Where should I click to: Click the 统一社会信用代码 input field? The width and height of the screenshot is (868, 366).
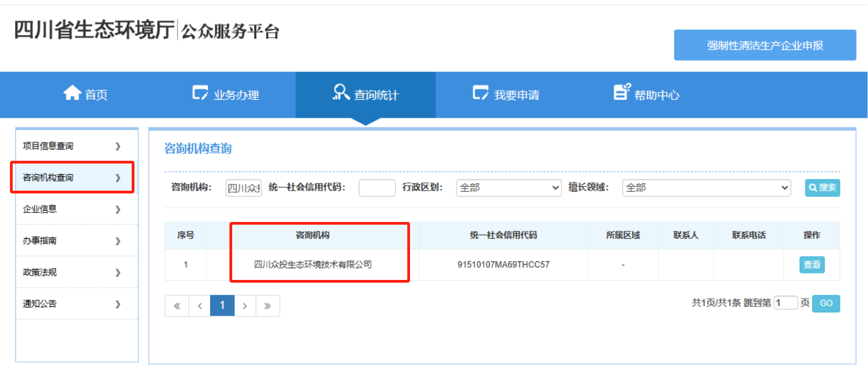[377, 188]
